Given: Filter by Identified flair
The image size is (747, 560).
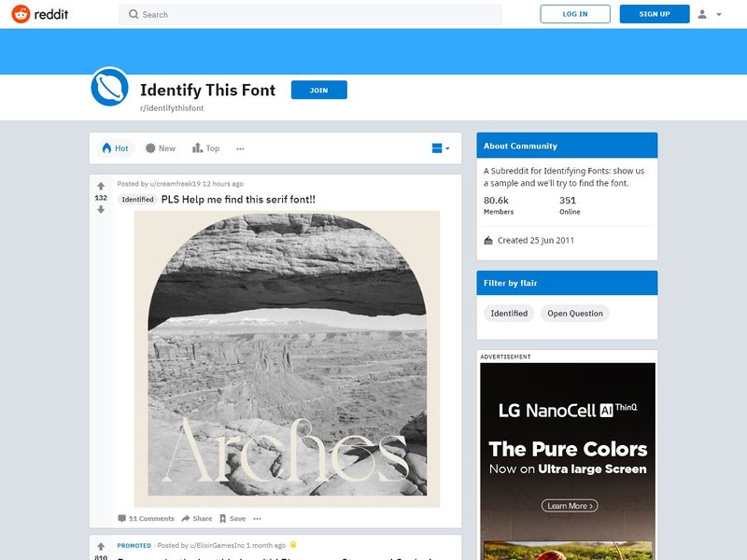Looking at the screenshot, I should (509, 314).
